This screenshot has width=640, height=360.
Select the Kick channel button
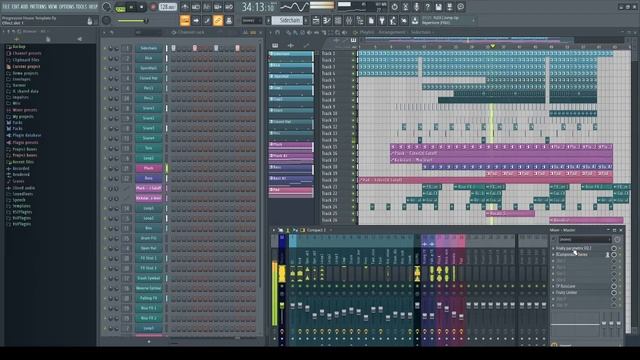[149, 58]
